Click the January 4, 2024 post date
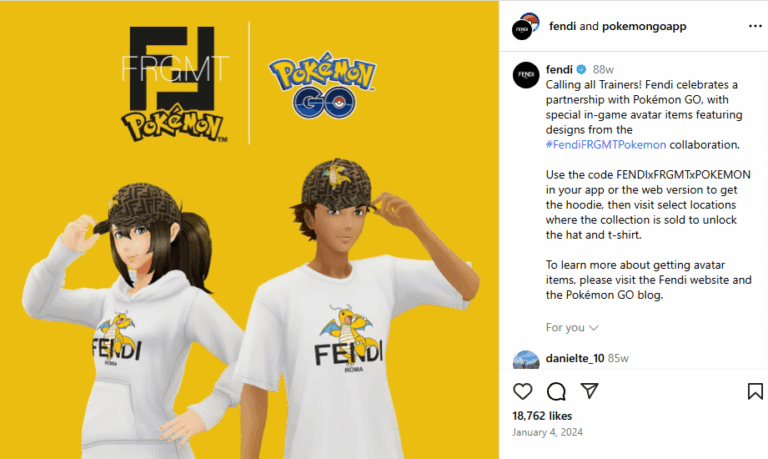Screen dimensions: 768x459 pos(547,432)
